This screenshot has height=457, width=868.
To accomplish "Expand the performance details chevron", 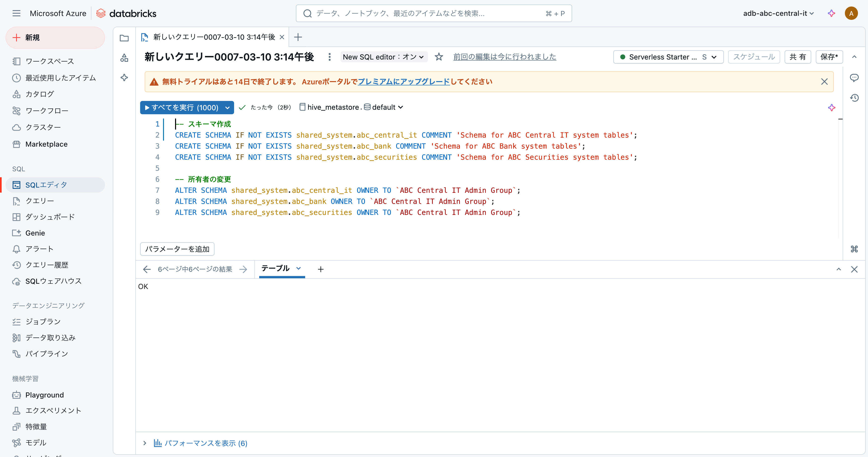I will 145,443.
